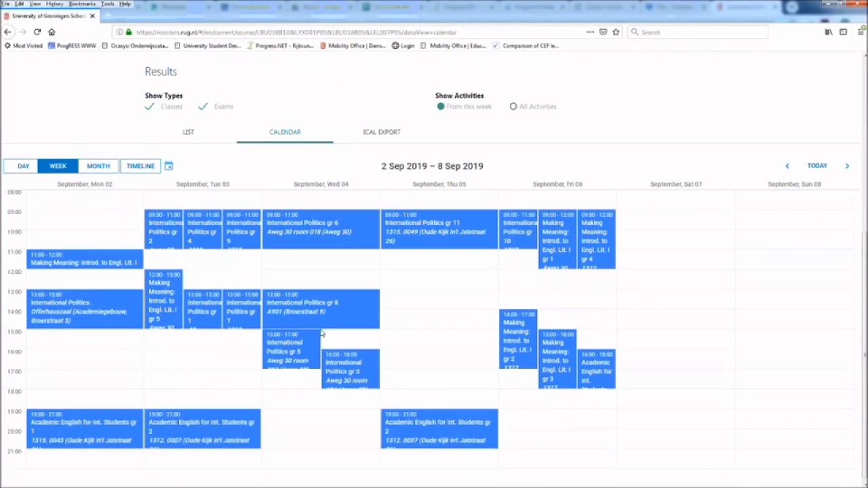
Task: Go back to previous page
Action: coord(8,32)
